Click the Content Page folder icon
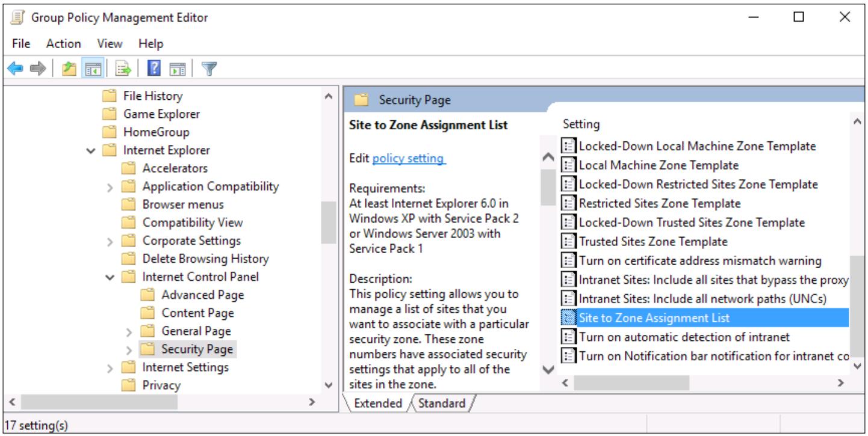 point(147,313)
